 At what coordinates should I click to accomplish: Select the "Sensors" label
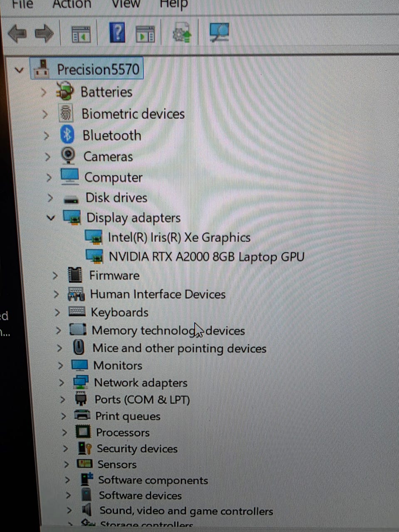click(117, 464)
